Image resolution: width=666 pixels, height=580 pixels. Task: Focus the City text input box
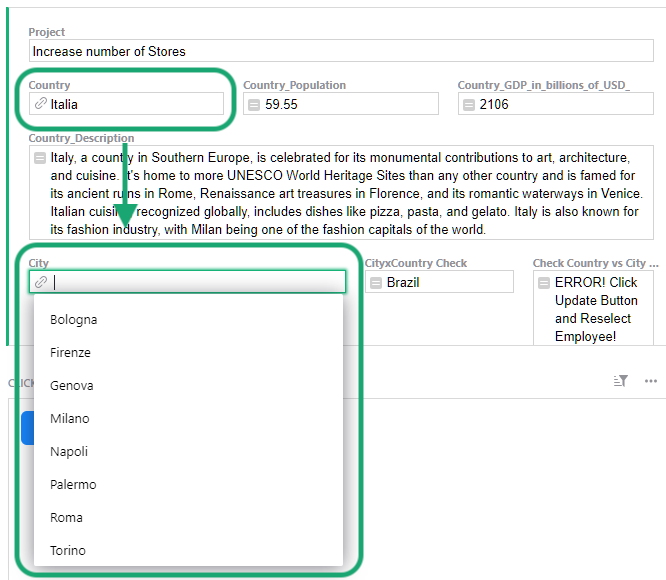195,282
